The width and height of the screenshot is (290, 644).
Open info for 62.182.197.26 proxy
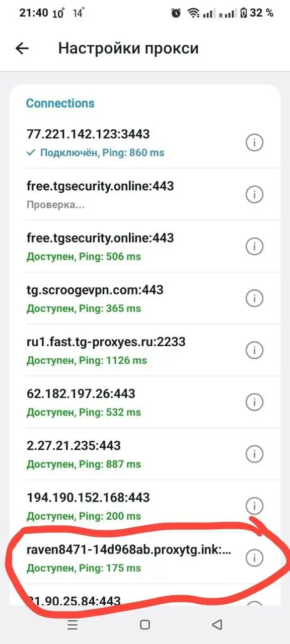click(255, 402)
